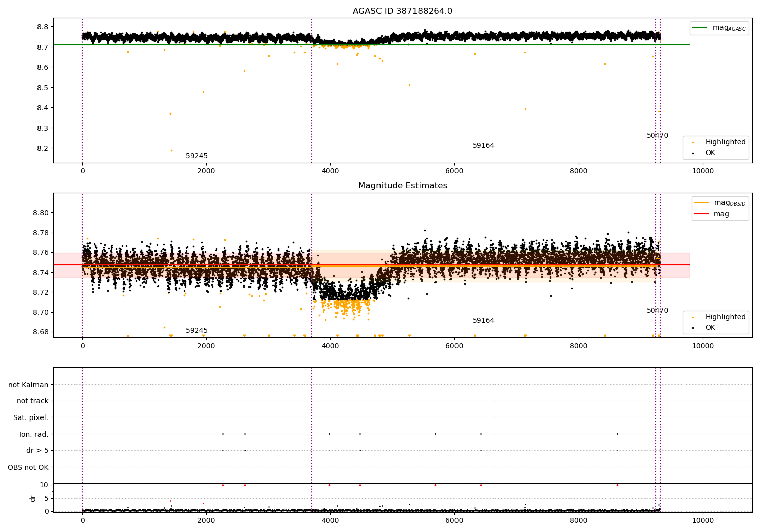Viewport: 760px width, 532px height.
Task: Click red line swatch beside mag legend entry
Action: tap(701, 214)
